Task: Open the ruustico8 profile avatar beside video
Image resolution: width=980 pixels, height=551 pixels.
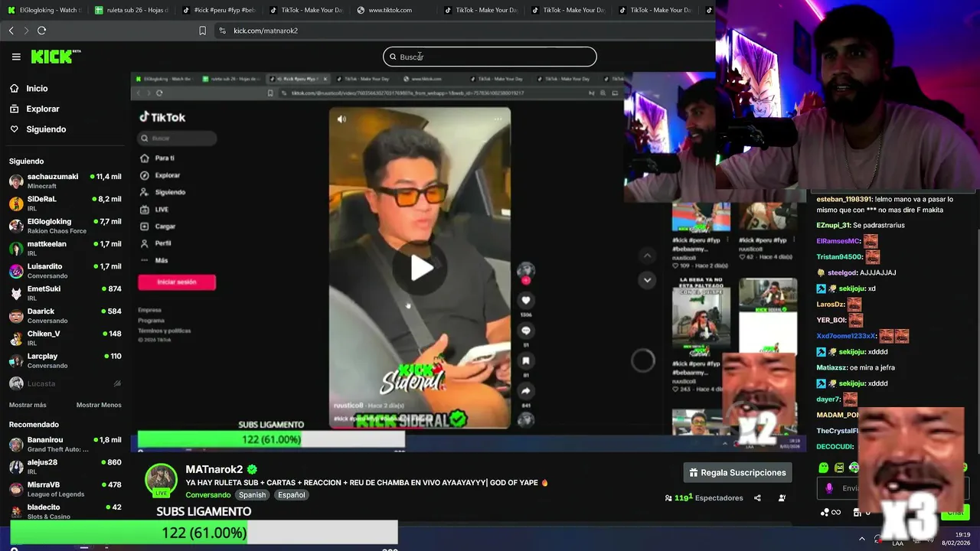Action: click(526, 271)
